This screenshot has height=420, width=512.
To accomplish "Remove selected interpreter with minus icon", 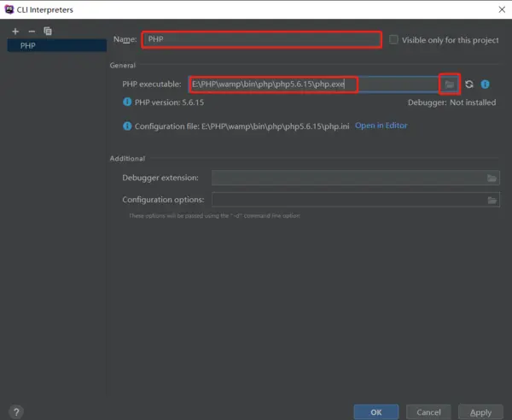I will [32, 32].
